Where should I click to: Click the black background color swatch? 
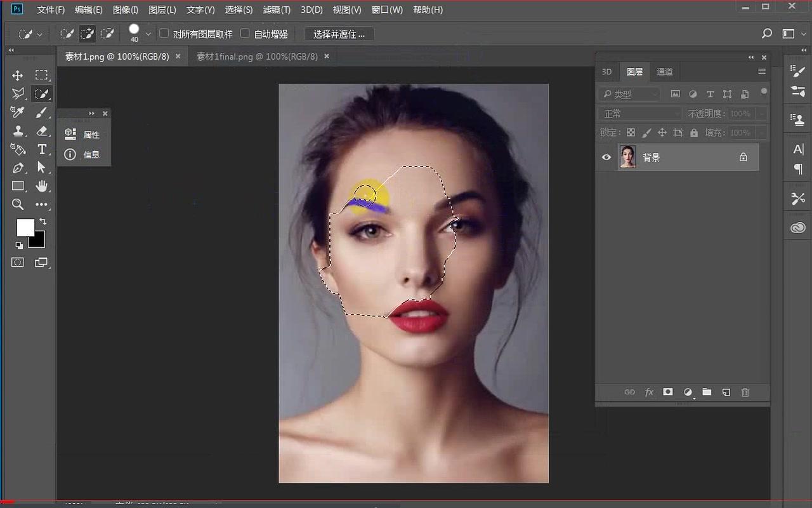(39, 241)
